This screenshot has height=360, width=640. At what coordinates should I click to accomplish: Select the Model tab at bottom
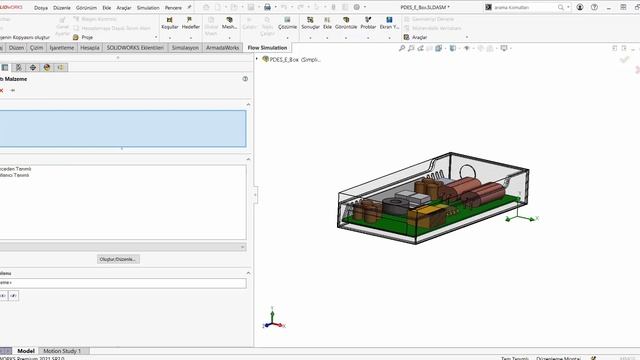click(26, 351)
